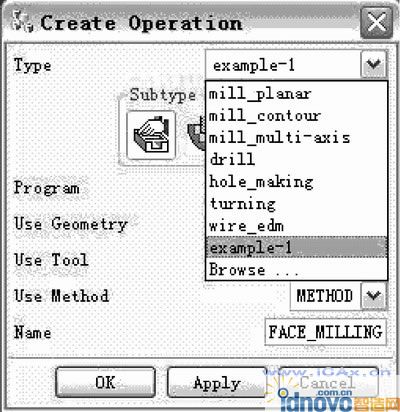Click the highlighted example-1 list entry
This screenshot has height=412, width=400.
[x=296, y=247]
